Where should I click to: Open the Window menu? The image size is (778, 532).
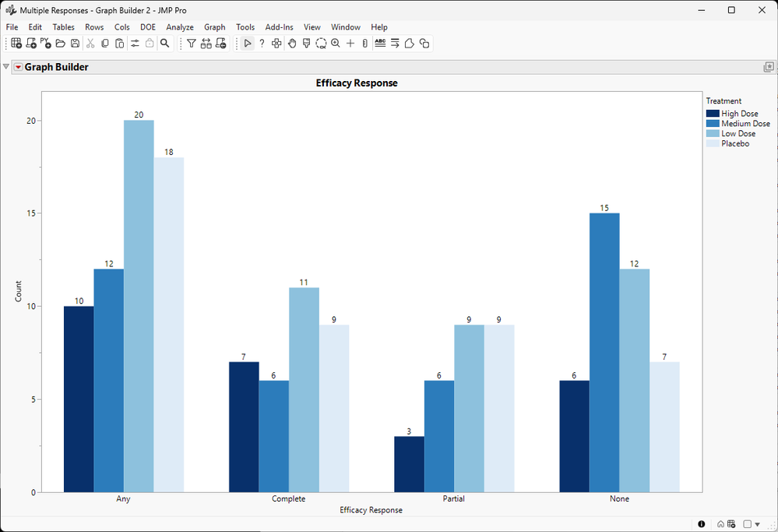tap(346, 27)
